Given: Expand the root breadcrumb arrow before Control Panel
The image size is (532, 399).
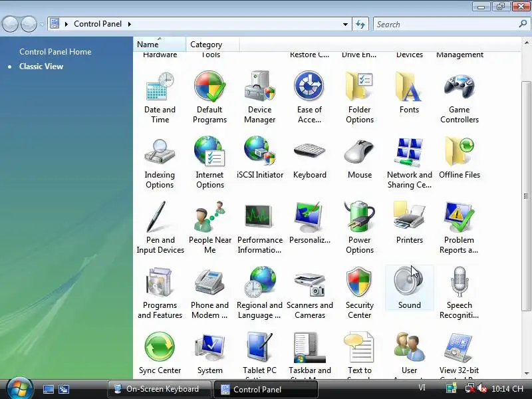Looking at the screenshot, I should pos(66,24).
